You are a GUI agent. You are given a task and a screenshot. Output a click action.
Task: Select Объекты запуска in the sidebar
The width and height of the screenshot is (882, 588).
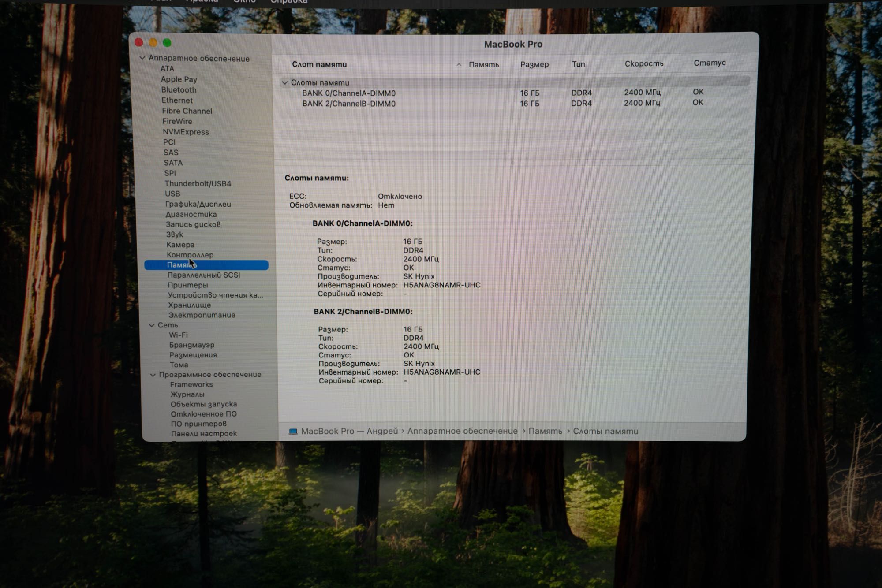pyautogui.click(x=204, y=404)
